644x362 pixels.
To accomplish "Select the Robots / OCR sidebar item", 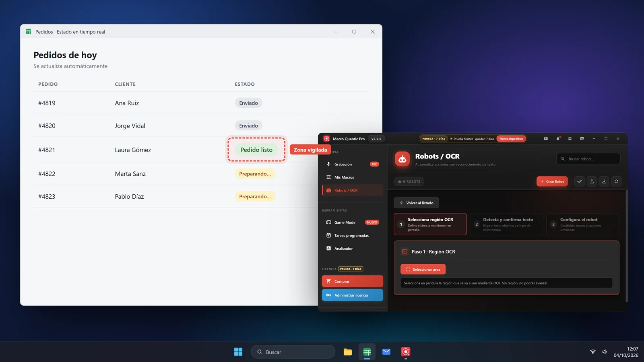I will pyautogui.click(x=352, y=190).
